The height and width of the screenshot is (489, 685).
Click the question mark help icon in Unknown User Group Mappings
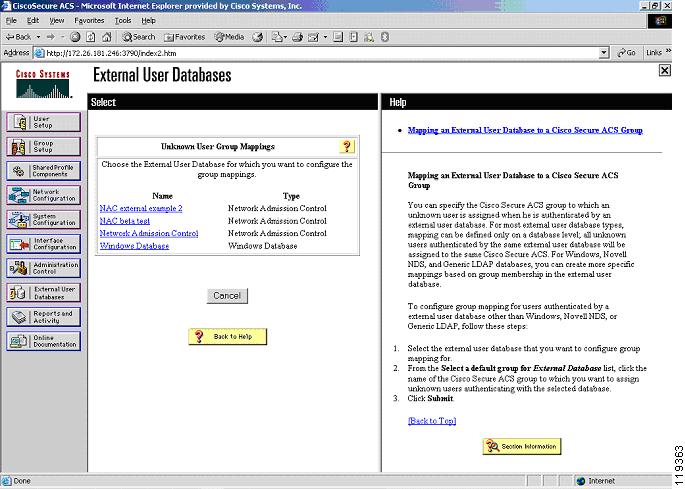click(347, 146)
